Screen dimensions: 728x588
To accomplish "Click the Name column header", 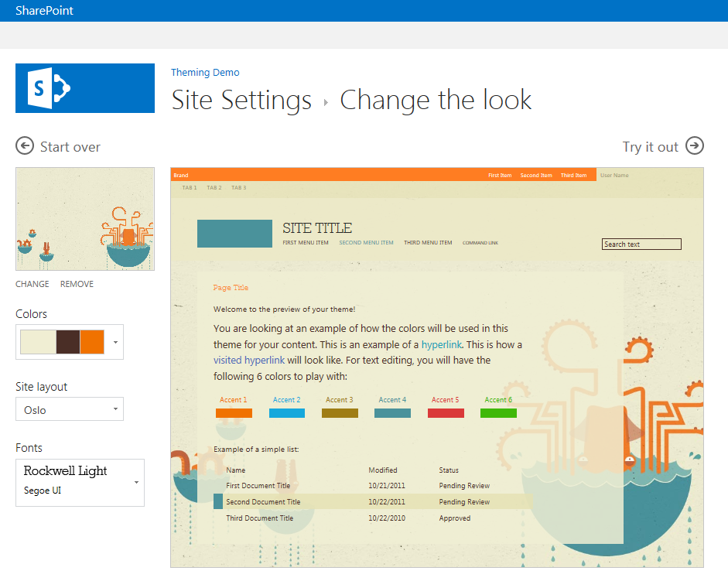I will [235, 470].
